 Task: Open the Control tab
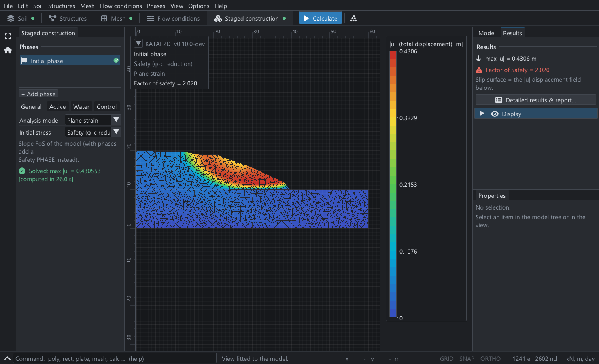click(106, 107)
